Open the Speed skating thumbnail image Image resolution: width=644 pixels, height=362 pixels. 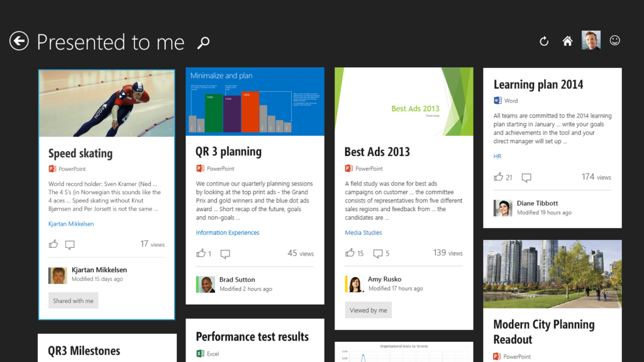(107, 103)
